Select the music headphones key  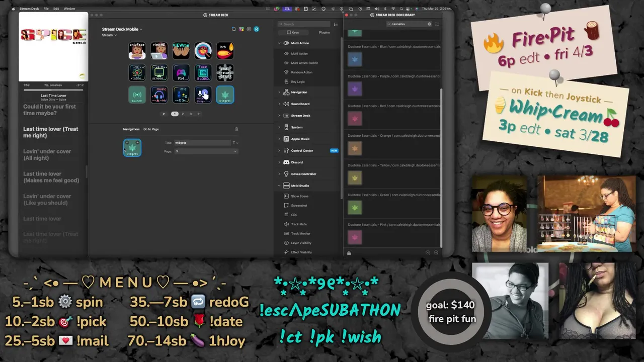click(159, 95)
